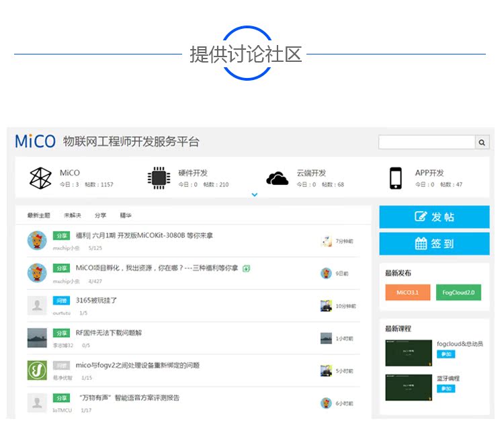
Task: Open the MiCO项目孵化 post
Action: coord(157,268)
